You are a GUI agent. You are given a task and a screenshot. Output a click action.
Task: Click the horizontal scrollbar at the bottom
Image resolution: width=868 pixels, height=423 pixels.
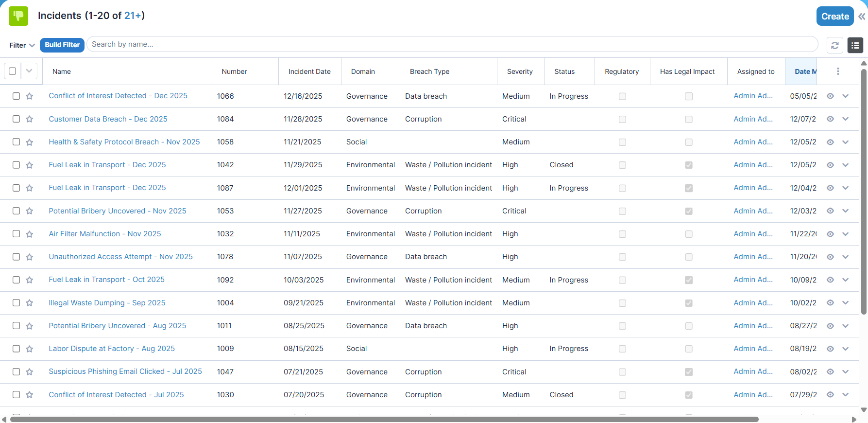384,419
